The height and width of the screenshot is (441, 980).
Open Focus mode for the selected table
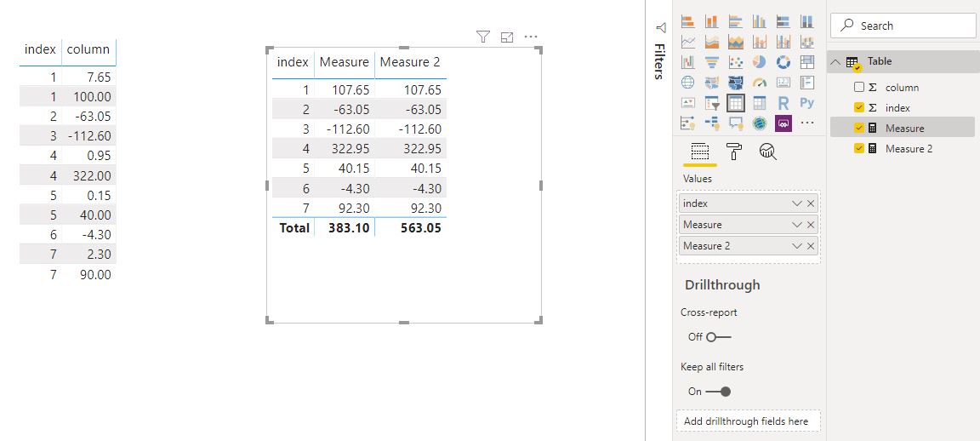pos(507,37)
